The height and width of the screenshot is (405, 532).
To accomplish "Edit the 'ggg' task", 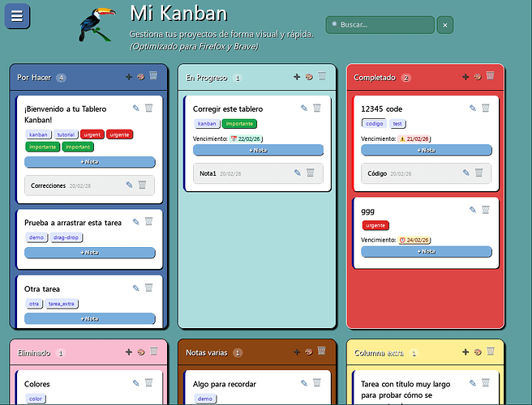I will [473, 210].
